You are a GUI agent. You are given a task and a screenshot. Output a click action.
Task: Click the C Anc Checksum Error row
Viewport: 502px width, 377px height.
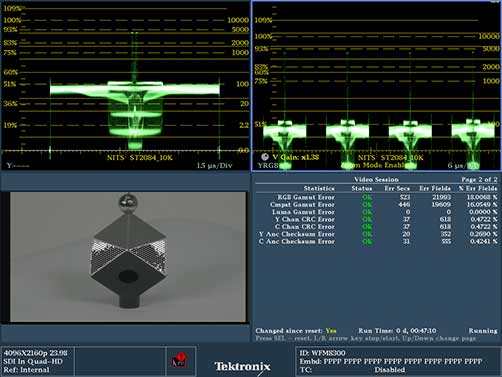click(x=377, y=241)
